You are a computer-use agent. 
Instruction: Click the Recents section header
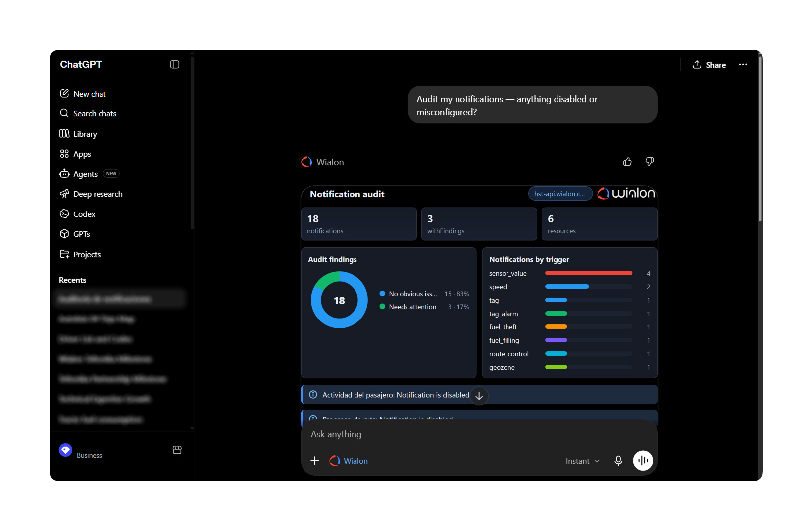72,280
